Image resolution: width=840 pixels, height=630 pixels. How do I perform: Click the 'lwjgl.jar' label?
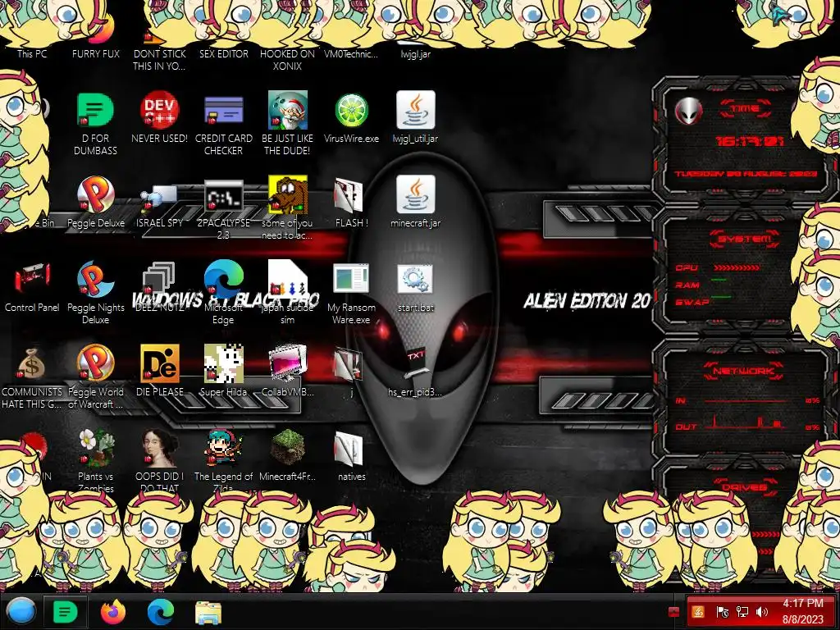coord(416,54)
